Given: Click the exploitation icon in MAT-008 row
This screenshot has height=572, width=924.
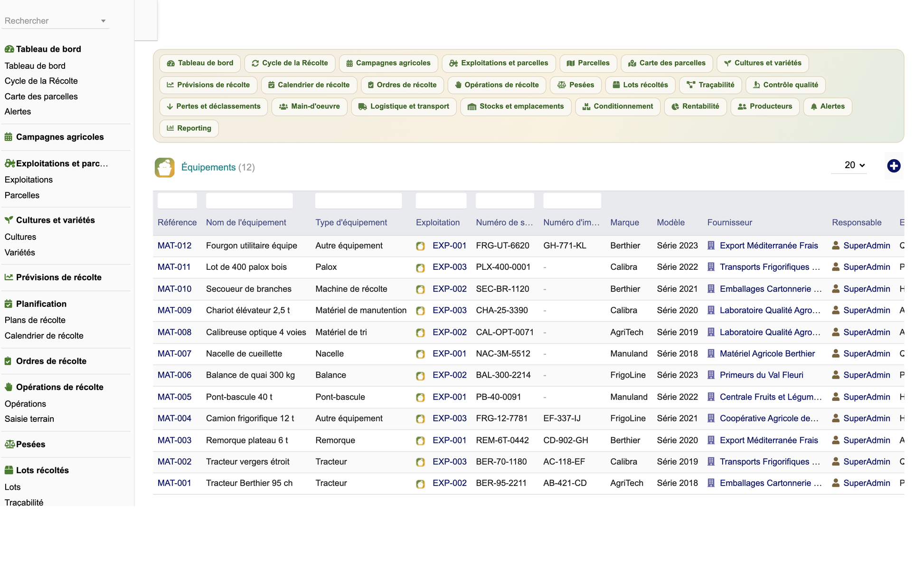Looking at the screenshot, I should (x=420, y=333).
